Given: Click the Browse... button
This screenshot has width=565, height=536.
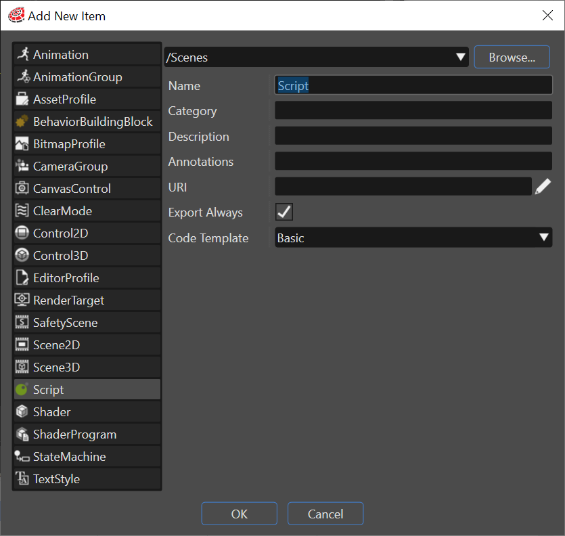Looking at the screenshot, I should point(512,57).
